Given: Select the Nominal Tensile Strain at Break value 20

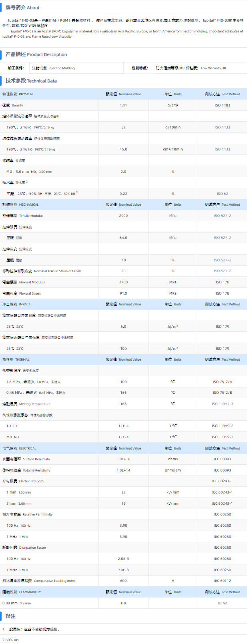Looking at the screenshot, I should click(123, 271).
